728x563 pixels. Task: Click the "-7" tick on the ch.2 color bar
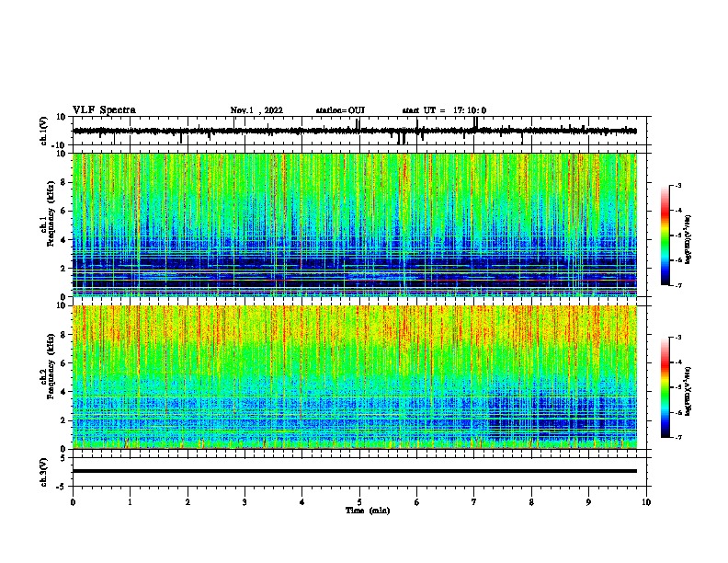[677, 438]
